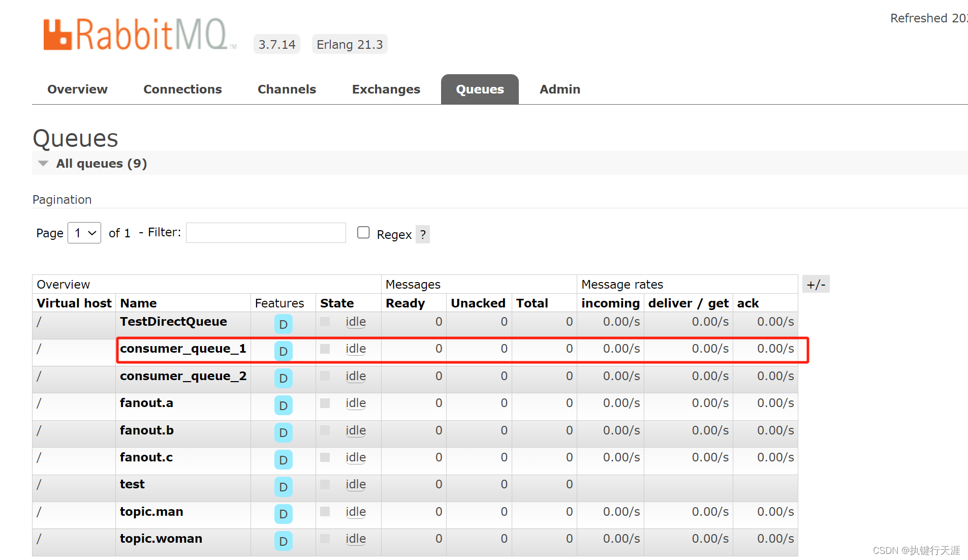Open the Regex help question mark

pyautogui.click(x=423, y=234)
